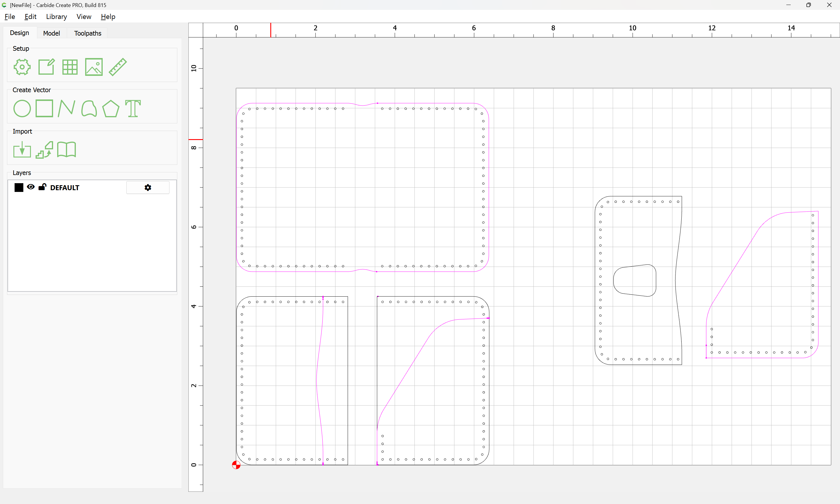Select the Polyline tool
840x504 pixels.
pos(66,109)
